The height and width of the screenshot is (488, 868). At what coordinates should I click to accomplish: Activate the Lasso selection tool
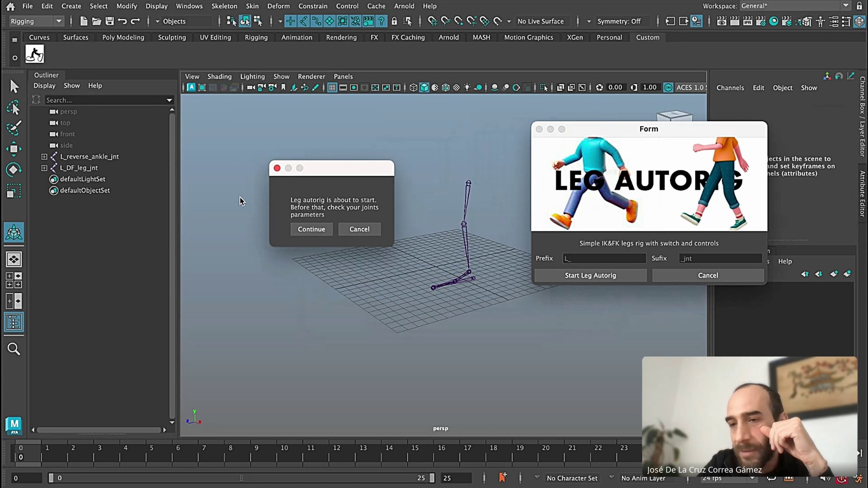14,108
